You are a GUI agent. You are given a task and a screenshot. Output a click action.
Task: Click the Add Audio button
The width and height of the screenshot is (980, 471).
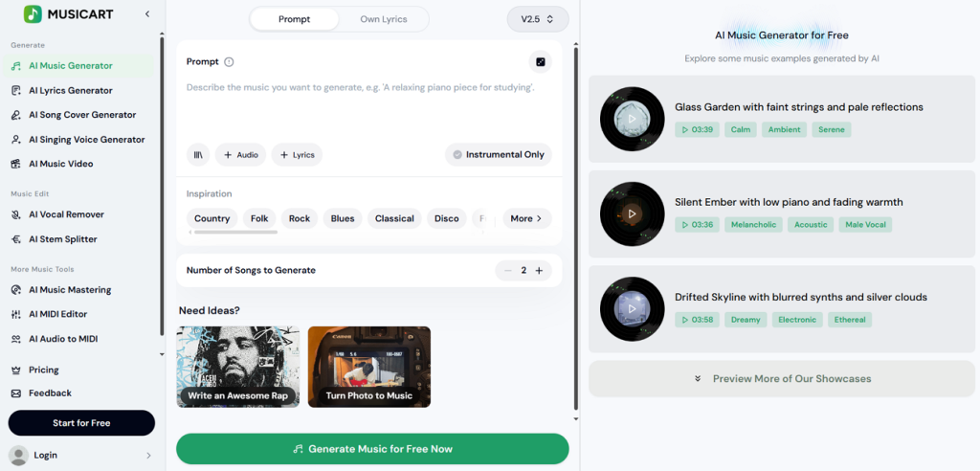point(240,154)
